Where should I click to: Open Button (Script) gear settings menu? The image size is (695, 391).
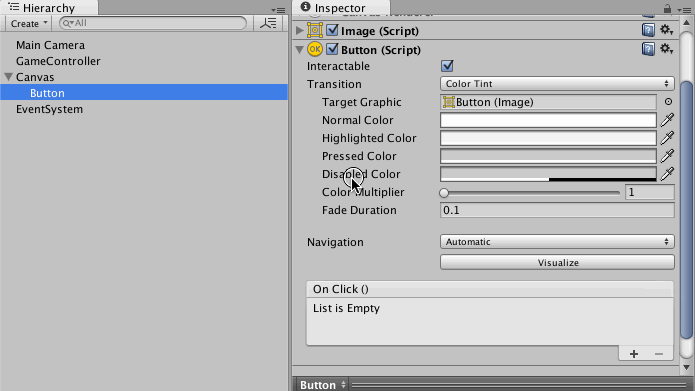tap(666, 49)
